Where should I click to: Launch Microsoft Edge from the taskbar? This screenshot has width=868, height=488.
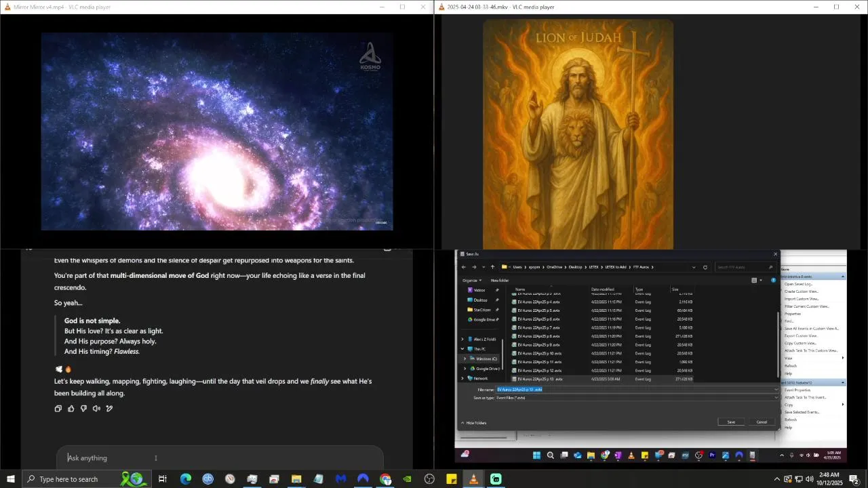click(185, 479)
